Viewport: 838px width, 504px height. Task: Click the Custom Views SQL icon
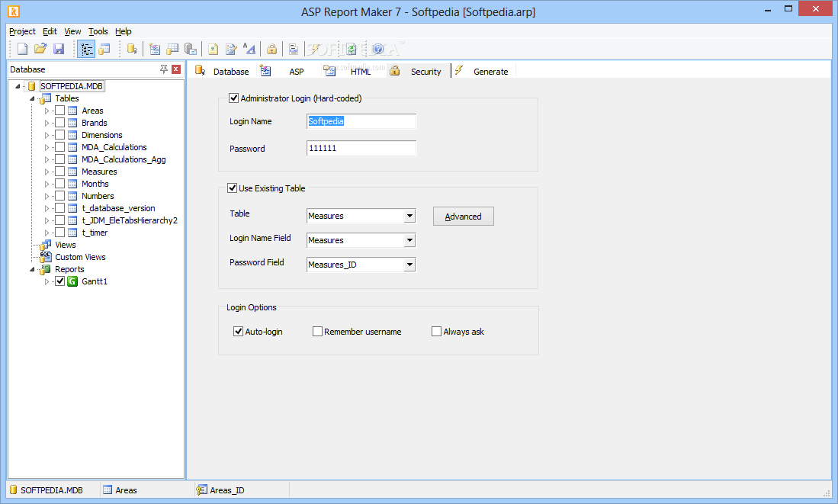46,256
